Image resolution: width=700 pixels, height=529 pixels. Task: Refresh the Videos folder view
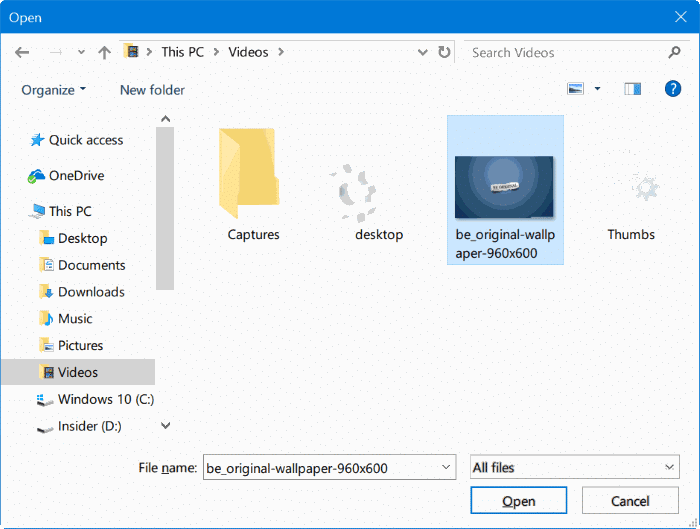click(444, 52)
